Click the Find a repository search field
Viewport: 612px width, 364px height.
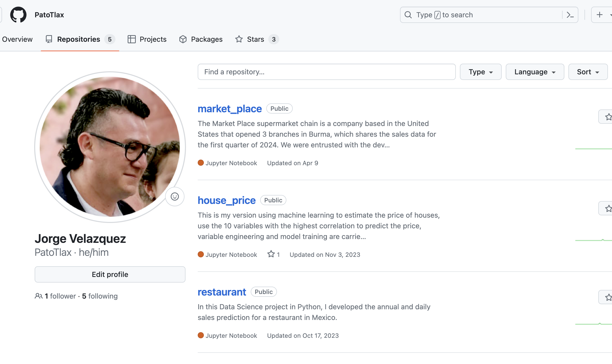point(327,72)
